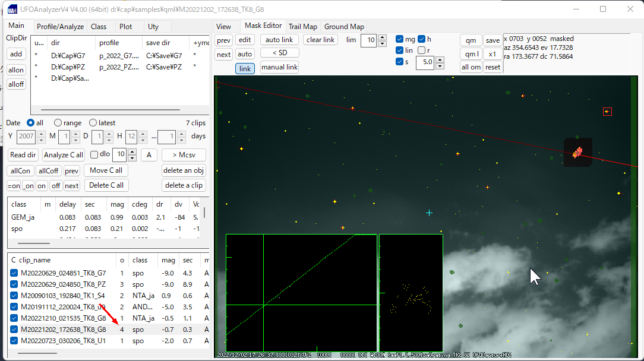Click the masked meteor object on the red line

(577, 153)
